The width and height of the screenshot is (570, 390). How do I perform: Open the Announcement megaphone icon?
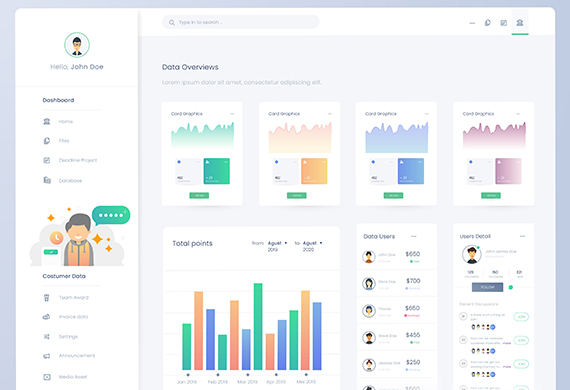pyautogui.click(x=47, y=356)
